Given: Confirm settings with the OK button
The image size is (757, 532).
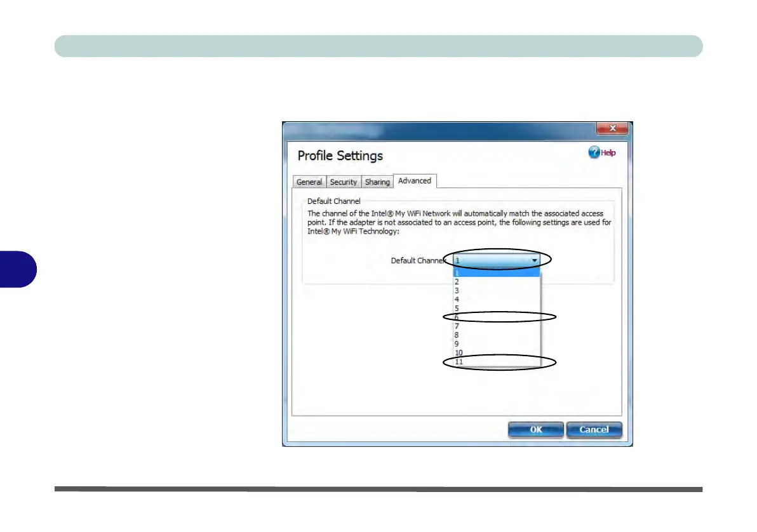Looking at the screenshot, I should click(536, 429).
